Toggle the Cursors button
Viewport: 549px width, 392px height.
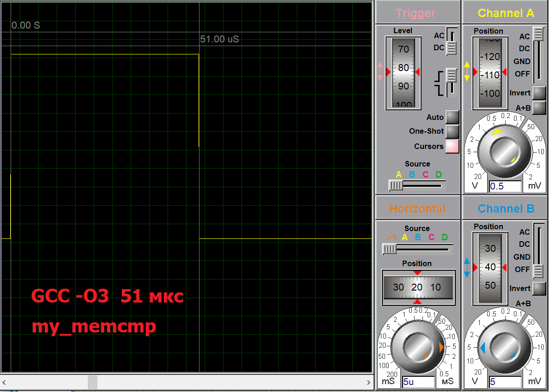click(x=452, y=146)
